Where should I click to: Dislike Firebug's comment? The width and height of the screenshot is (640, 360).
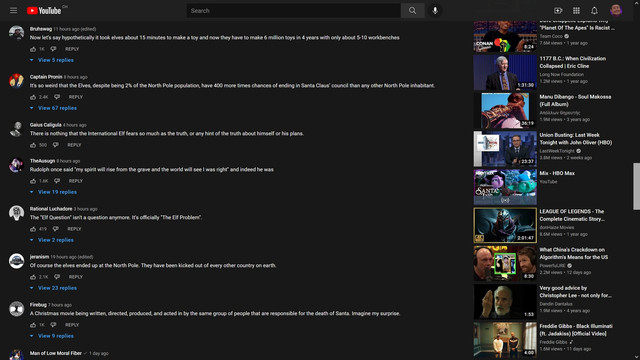(x=53, y=325)
